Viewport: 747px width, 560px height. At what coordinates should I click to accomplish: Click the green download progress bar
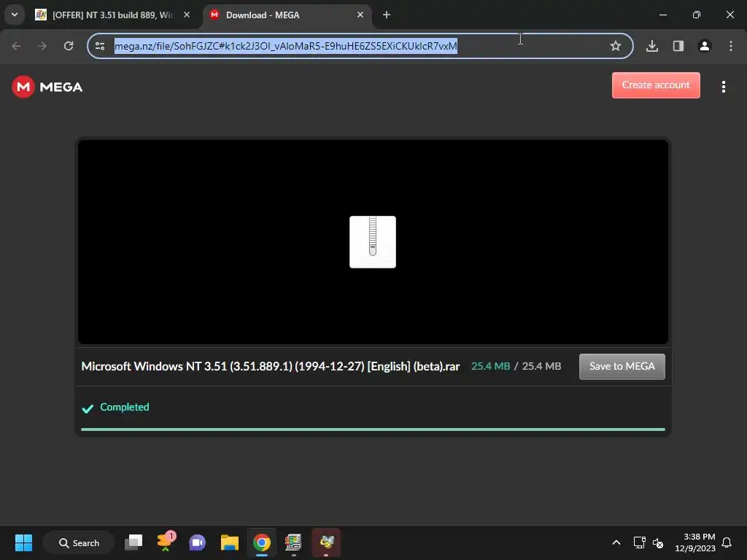tap(373, 429)
